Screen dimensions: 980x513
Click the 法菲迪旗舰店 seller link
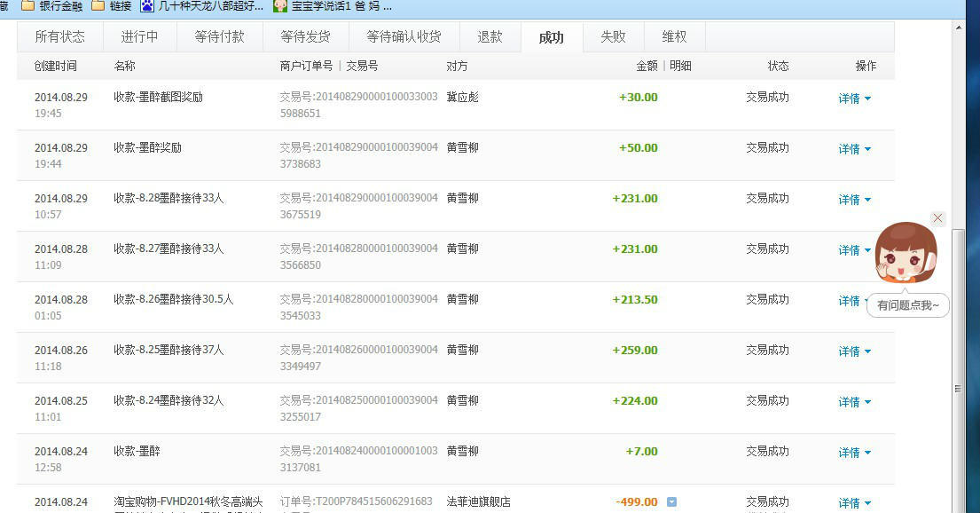coord(477,501)
